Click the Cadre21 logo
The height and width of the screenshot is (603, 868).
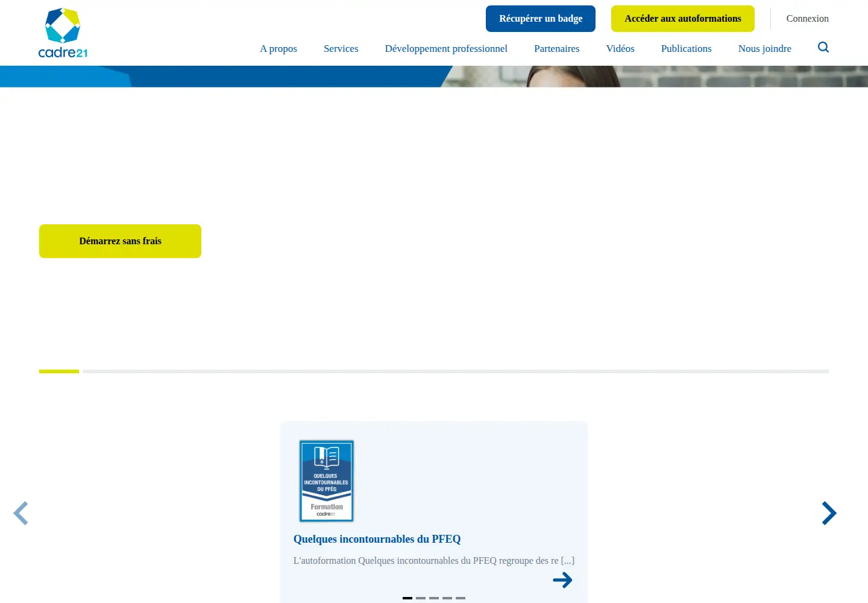click(x=63, y=33)
